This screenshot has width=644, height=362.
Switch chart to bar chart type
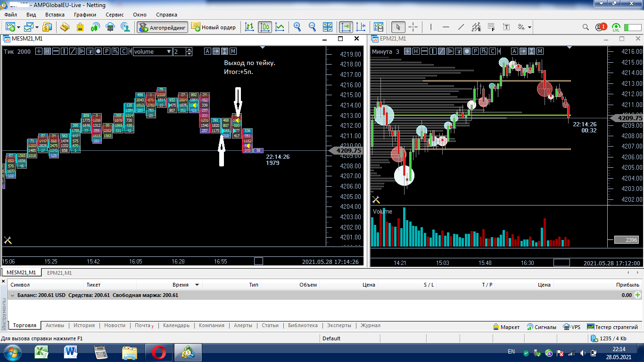(x=250, y=27)
